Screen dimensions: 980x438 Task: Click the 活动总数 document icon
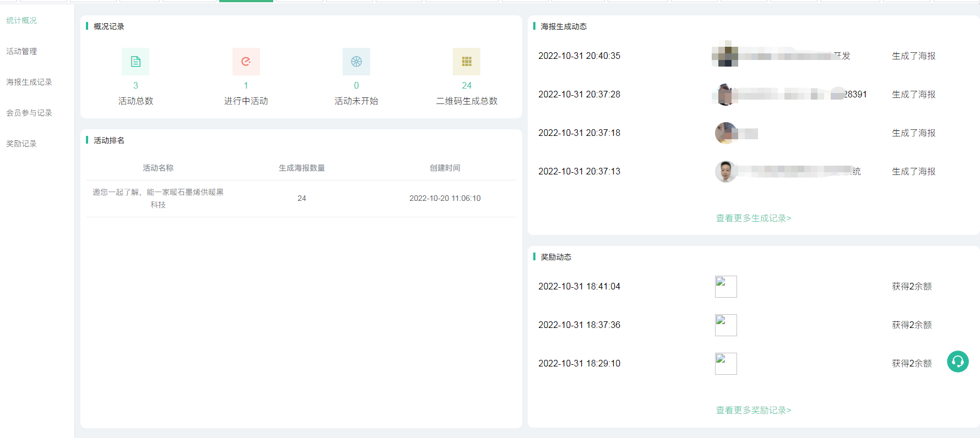(136, 62)
